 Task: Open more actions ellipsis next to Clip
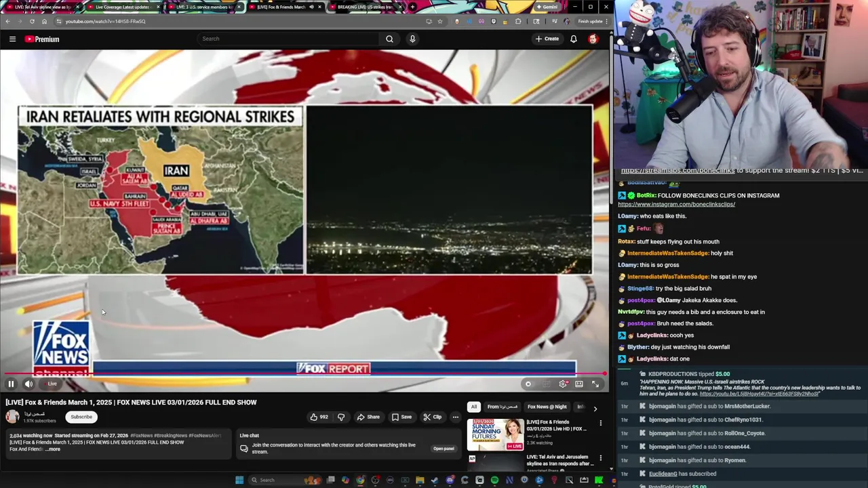point(456,417)
